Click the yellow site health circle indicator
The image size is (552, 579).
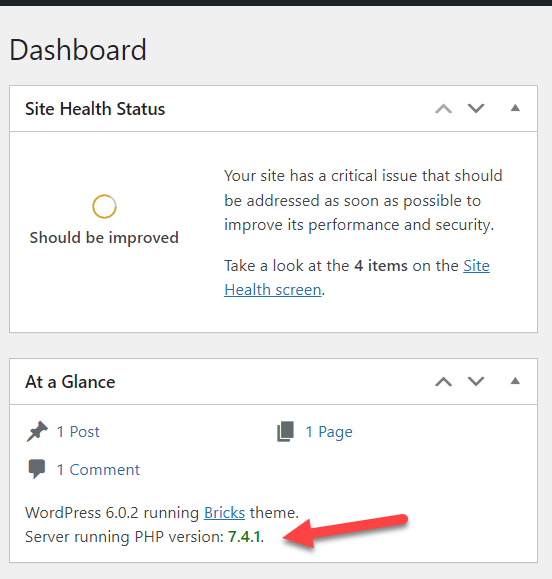point(104,206)
